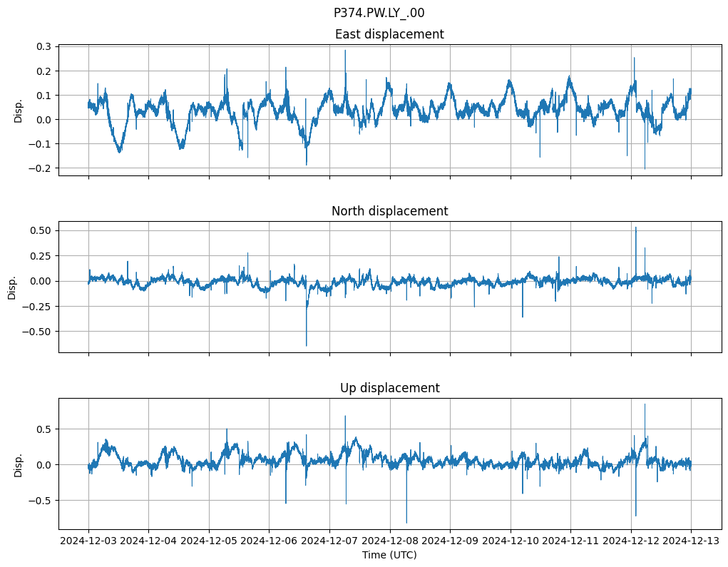Click the deepest negative spike in North plot
The width and height of the screenshot is (728, 567).
307,344
